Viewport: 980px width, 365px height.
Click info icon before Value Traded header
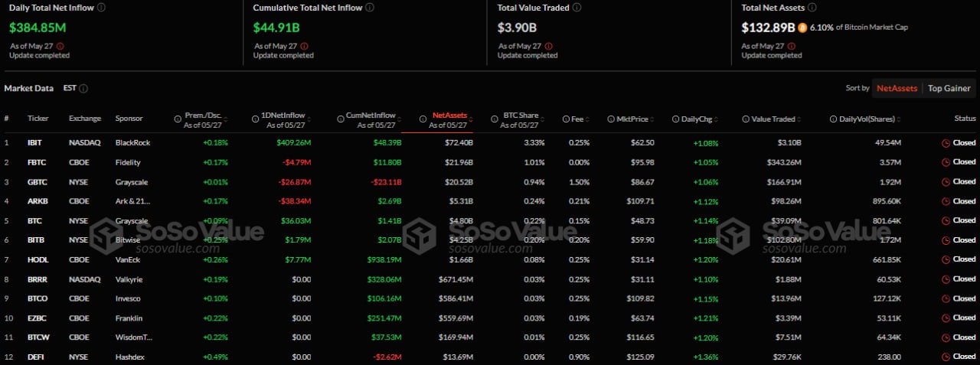[746, 119]
